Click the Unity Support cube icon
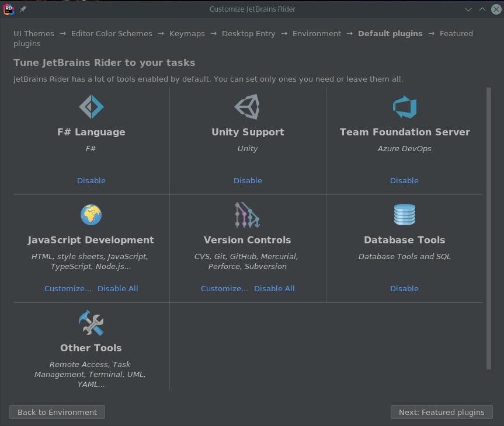 coord(247,107)
